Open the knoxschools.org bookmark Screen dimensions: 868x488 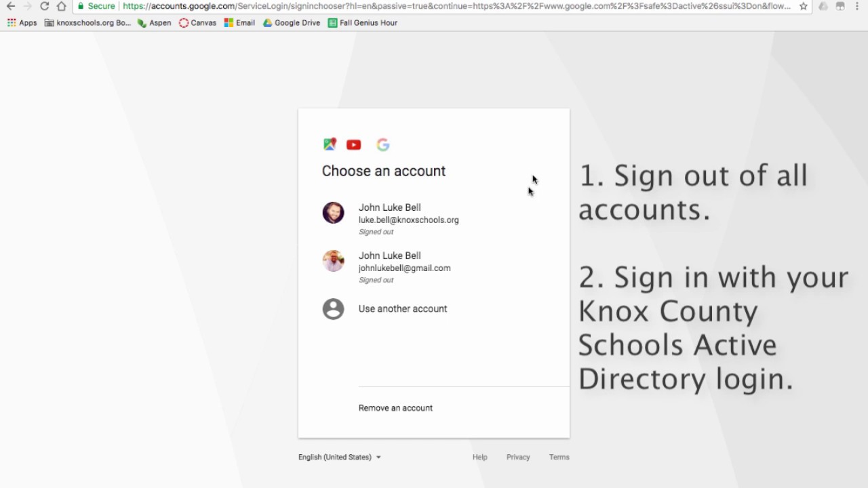tap(87, 22)
